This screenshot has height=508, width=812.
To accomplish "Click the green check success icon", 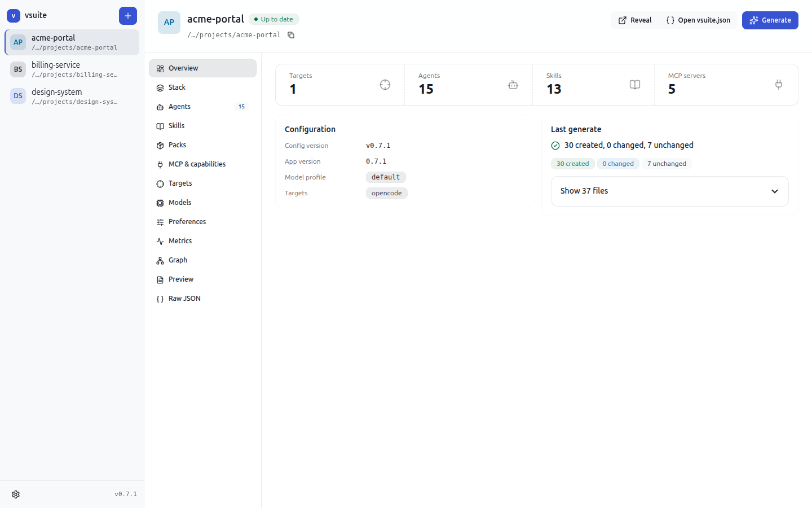I will pyautogui.click(x=555, y=146).
